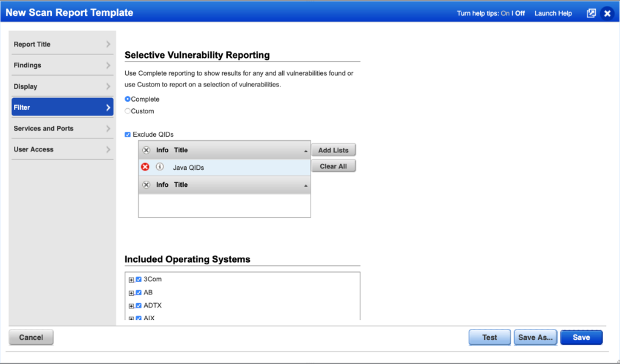Open the Report Title section

pyautogui.click(x=62, y=44)
